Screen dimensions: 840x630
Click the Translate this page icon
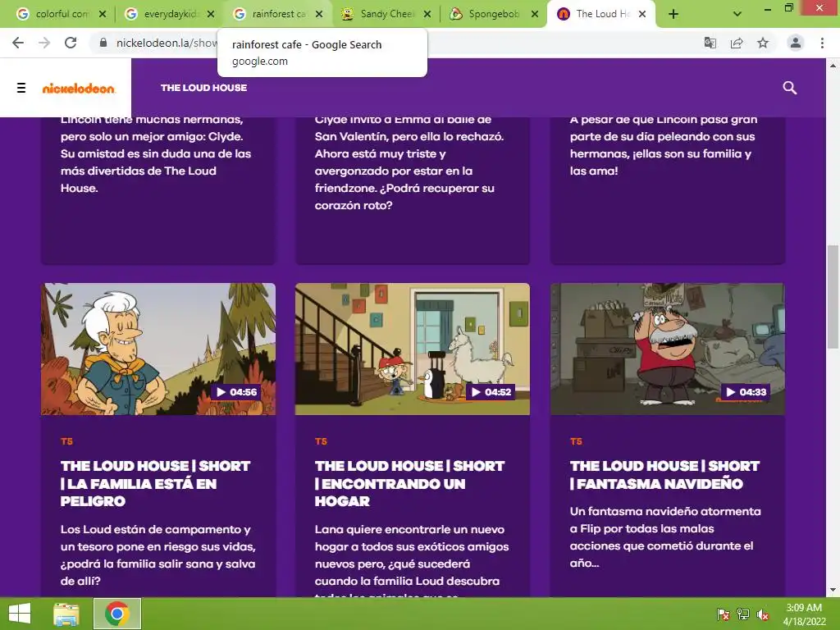click(710, 43)
